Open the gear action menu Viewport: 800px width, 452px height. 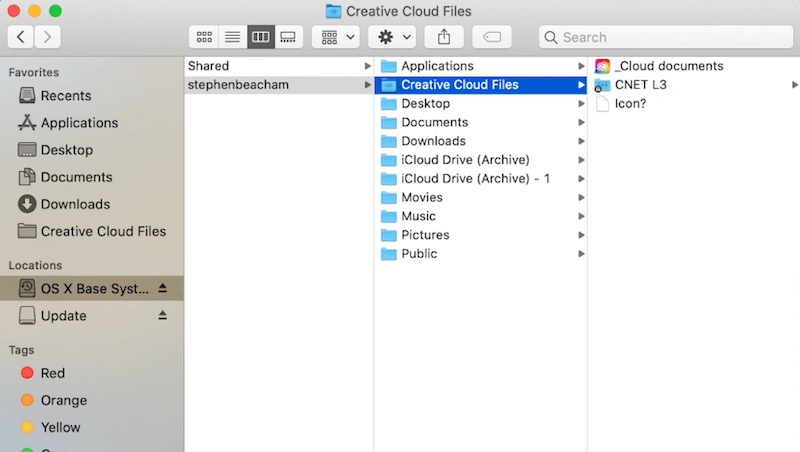[392, 37]
